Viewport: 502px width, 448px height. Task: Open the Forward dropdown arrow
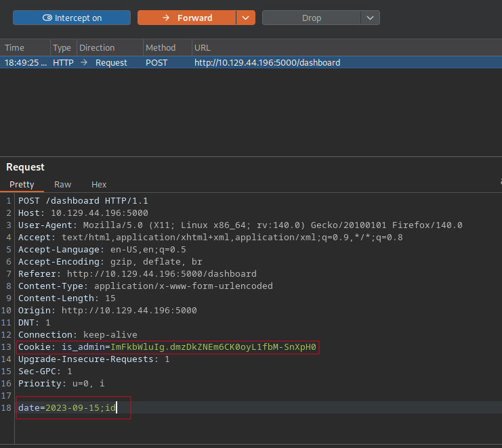click(x=246, y=18)
